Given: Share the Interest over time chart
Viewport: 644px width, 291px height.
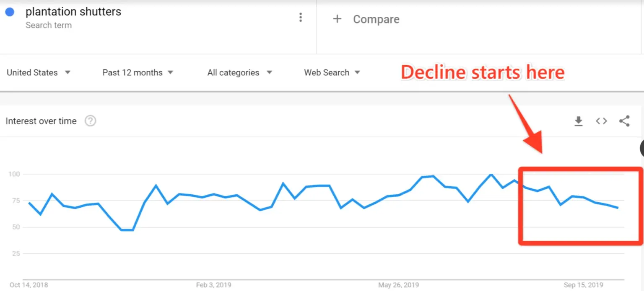Looking at the screenshot, I should coord(624,121).
